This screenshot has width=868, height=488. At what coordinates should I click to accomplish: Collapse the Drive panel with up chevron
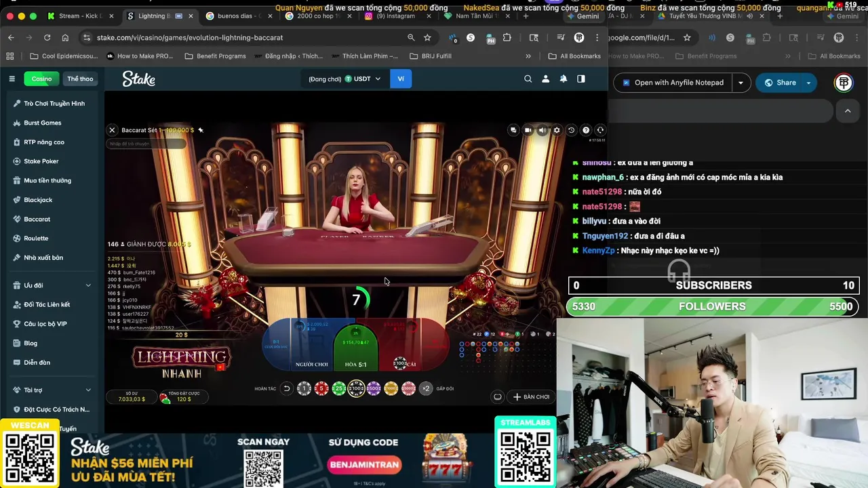click(848, 110)
